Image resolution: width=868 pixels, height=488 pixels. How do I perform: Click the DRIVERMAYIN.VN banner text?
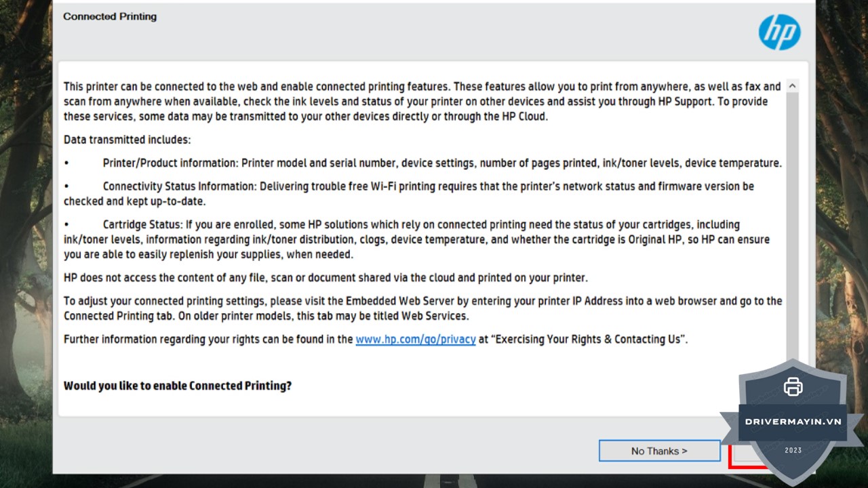pos(793,421)
